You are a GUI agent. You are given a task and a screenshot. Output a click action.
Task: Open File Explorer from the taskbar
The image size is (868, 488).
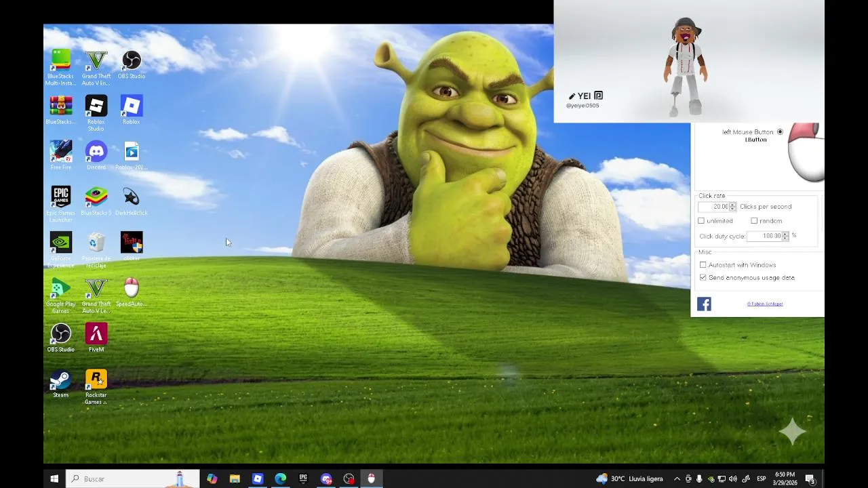[235, 479]
